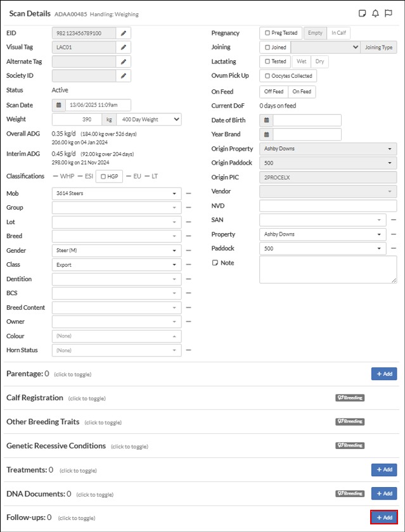This screenshot has width=405, height=532.
Task: Click Add button for Follow-ups
Action: click(383, 517)
